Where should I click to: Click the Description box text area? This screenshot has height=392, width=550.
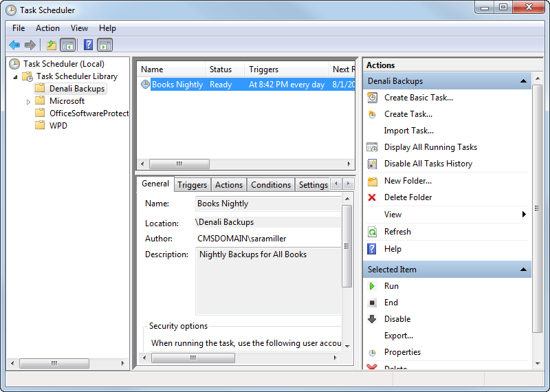268,281
